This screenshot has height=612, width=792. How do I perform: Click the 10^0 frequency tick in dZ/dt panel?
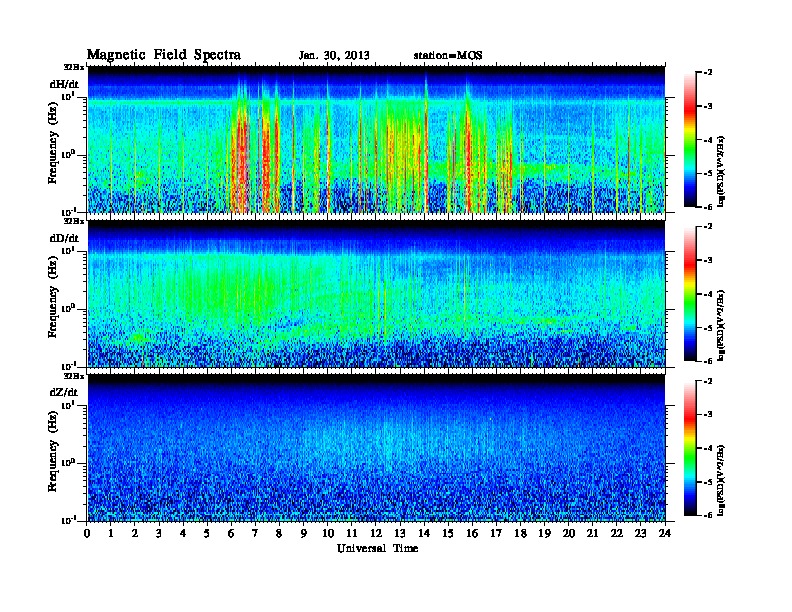(x=68, y=462)
